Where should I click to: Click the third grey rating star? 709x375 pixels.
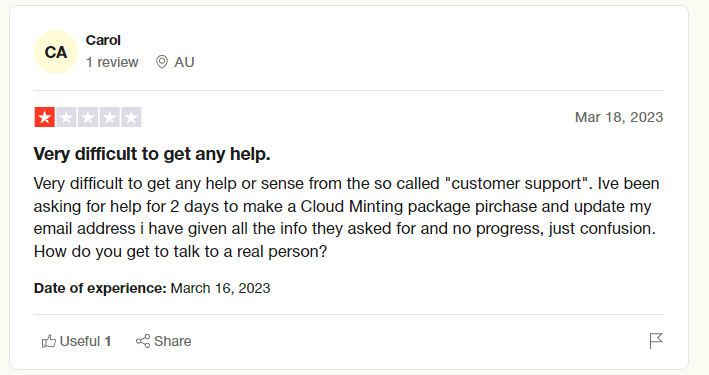coord(88,117)
